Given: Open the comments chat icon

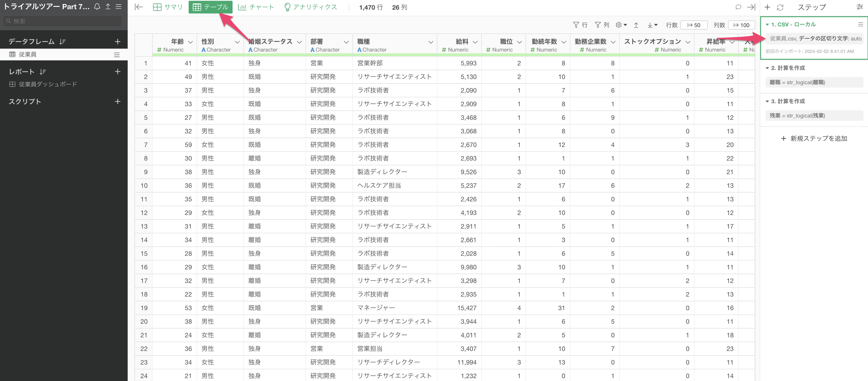Looking at the screenshot, I should [738, 7].
